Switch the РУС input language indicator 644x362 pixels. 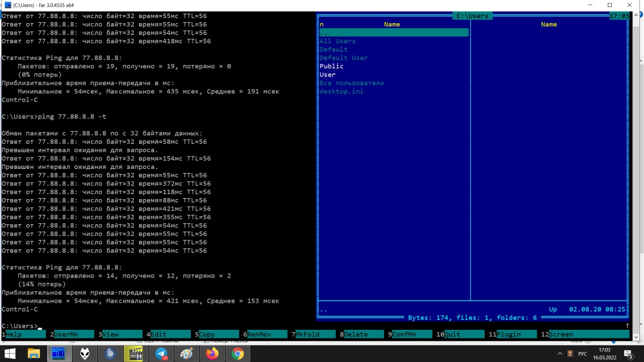[x=583, y=354]
